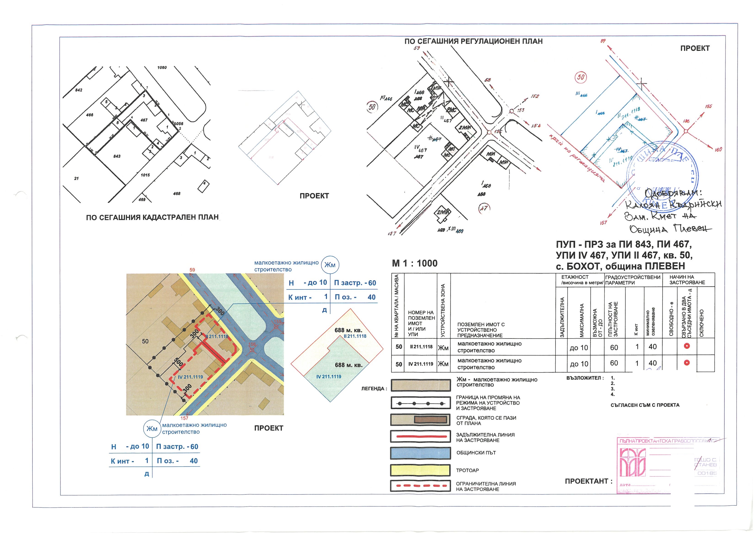Image resolution: width=756 pixels, height=534 pixels.
Task: Click the до 10 cell in row II 211.1118
Action: click(579, 348)
